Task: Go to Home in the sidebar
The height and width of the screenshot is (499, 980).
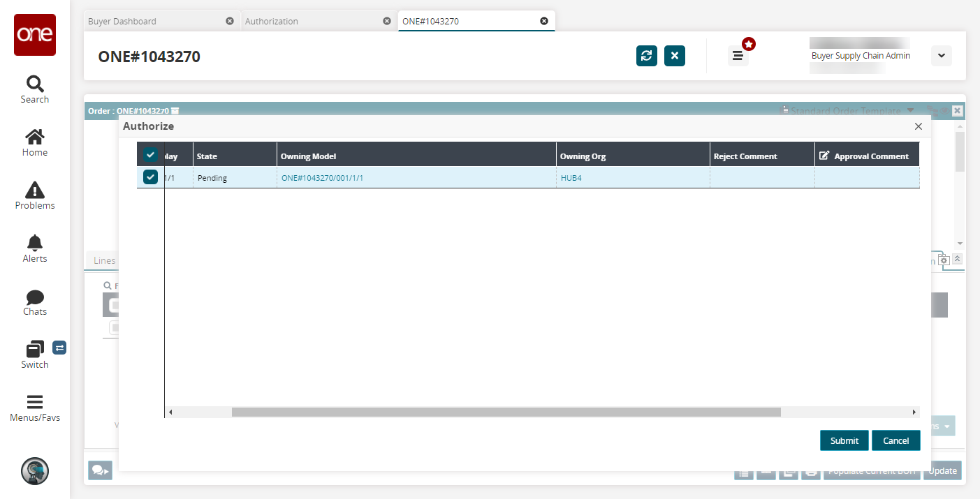Action: 34,143
